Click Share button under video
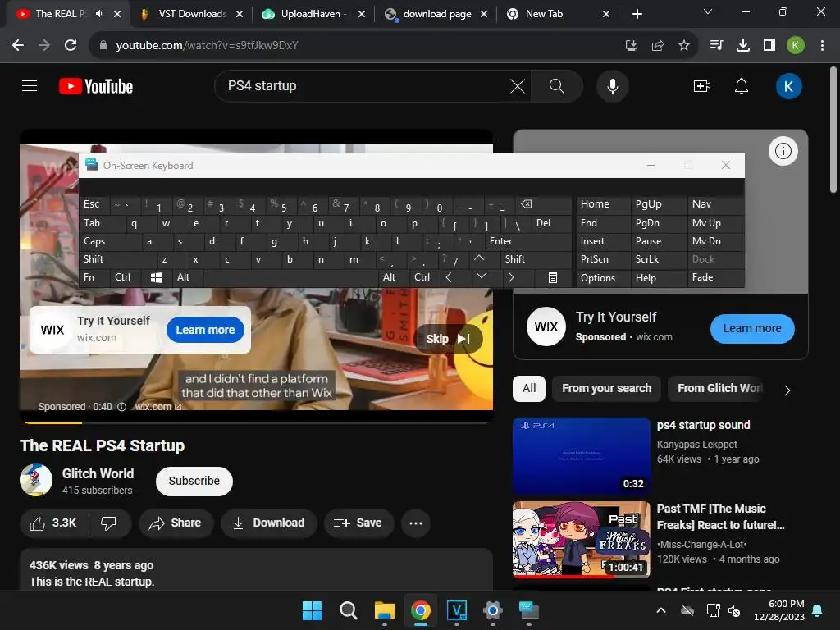Image resolution: width=840 pixels, height=630 pixels. pos(176,523)
